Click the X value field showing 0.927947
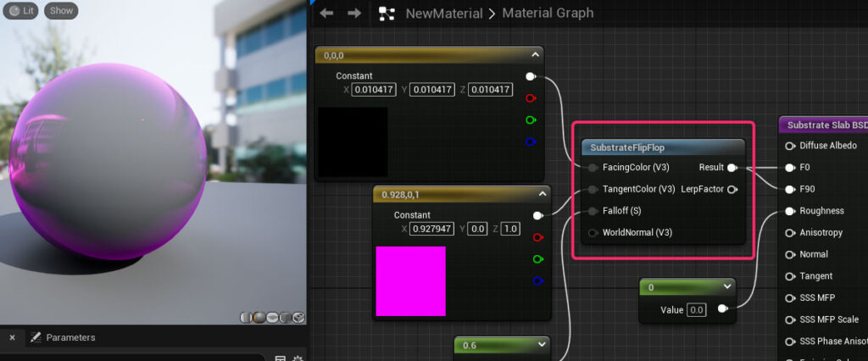This screenshot has width=868, height=361. tap(431, 229)
